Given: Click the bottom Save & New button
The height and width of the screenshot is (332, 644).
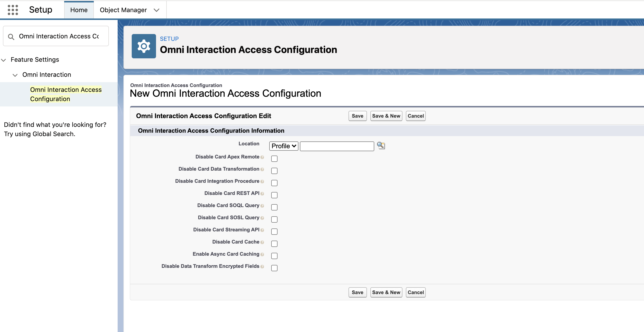Looking at the screenshot, I should (x=386, y=292).
